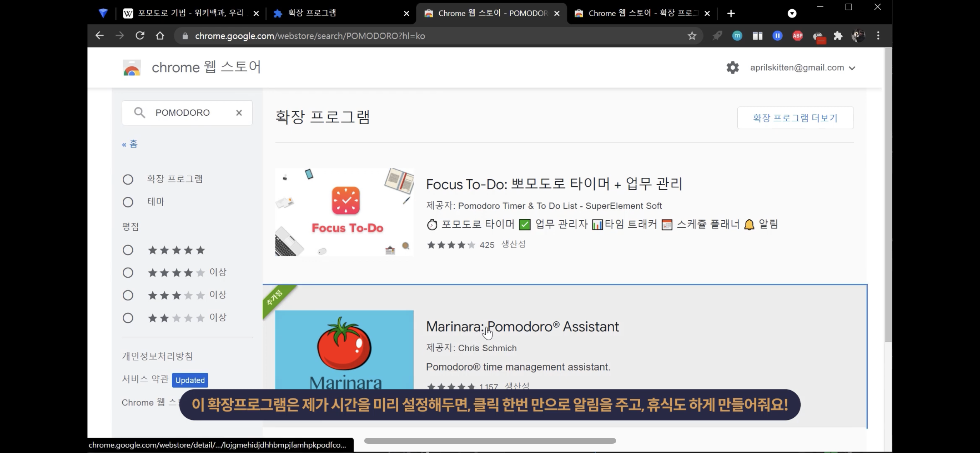Bookmark this page with the star icon
Viewport: 980px width, 453px height.
692,36
